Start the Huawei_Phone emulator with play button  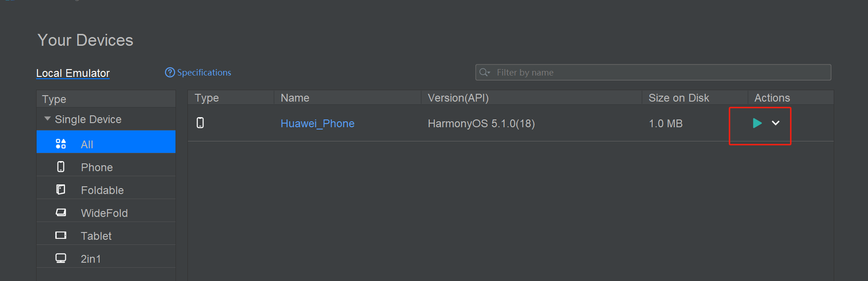(x=757, y=123)
